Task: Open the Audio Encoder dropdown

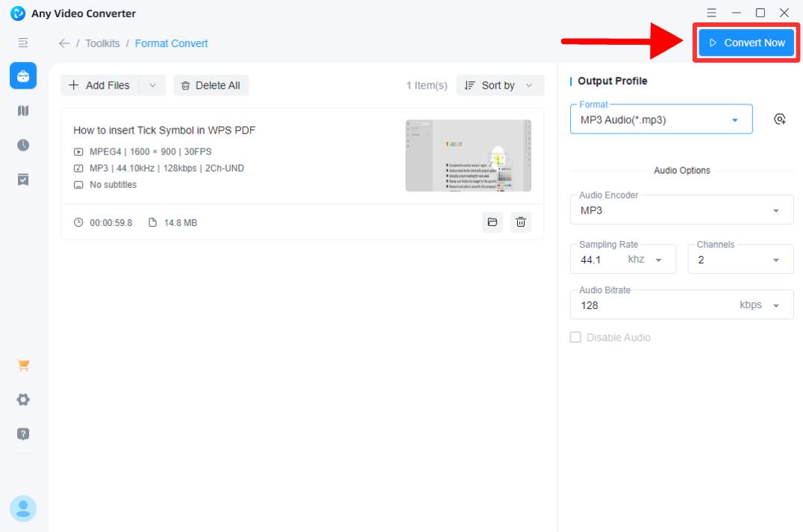Action: tap(681, 210)
